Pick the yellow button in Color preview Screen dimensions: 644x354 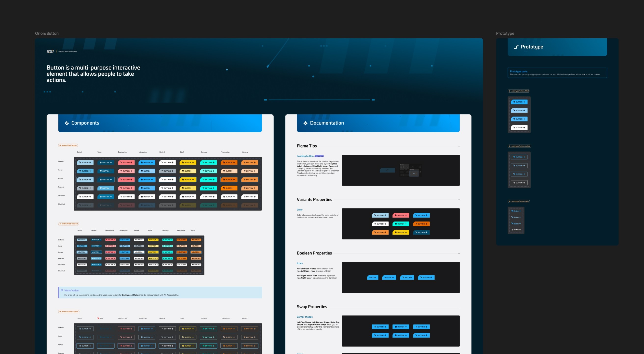point(401,233)
